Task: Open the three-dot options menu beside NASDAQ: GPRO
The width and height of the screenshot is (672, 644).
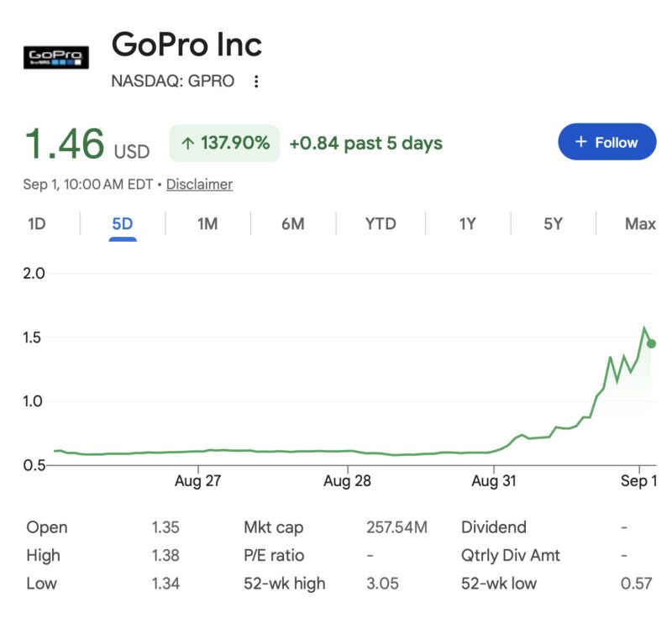Action: coord(256,81)
